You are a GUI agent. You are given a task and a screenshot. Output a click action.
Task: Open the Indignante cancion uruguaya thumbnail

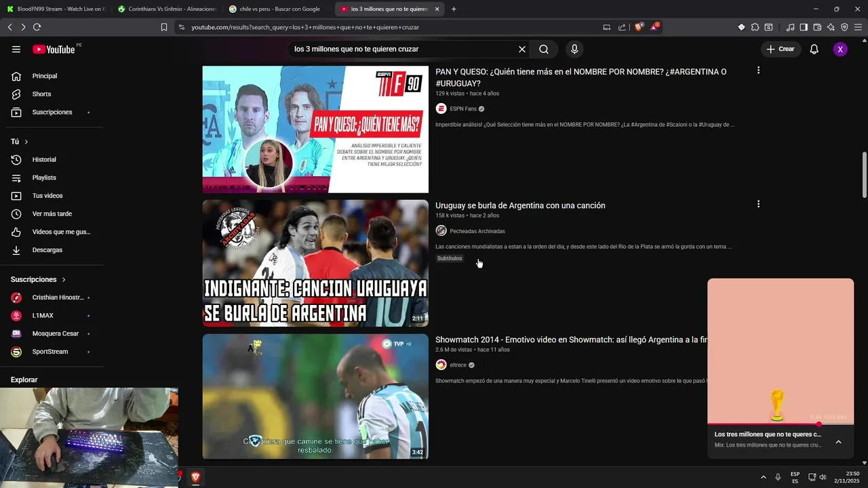click(x=315, y=263)
